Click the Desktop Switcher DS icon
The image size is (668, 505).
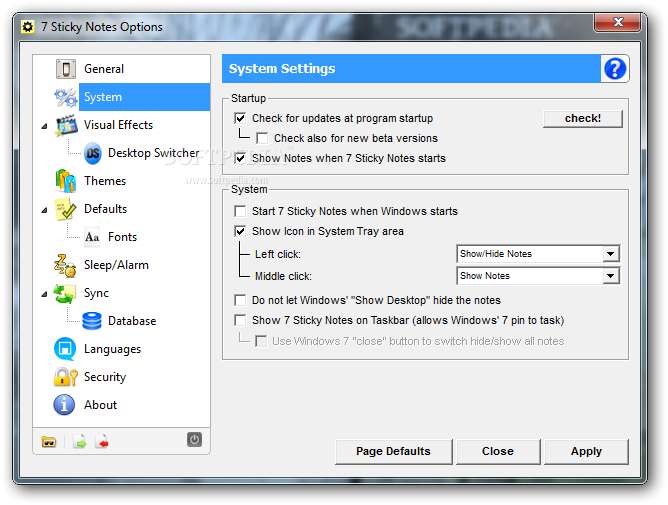(92, 153)
